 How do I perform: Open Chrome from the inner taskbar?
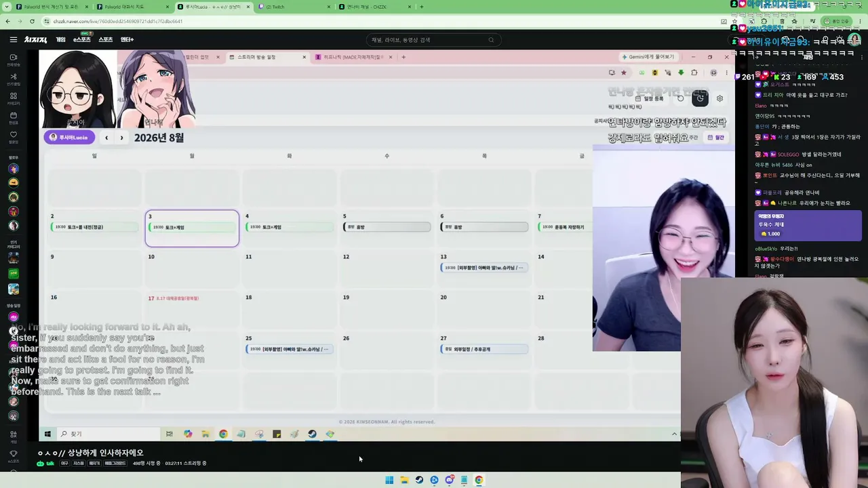click(223, 434)
